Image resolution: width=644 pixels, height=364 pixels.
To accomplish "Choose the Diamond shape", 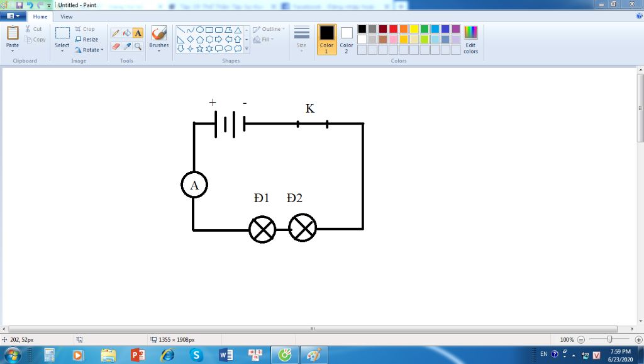I will [x=190, y=40].
